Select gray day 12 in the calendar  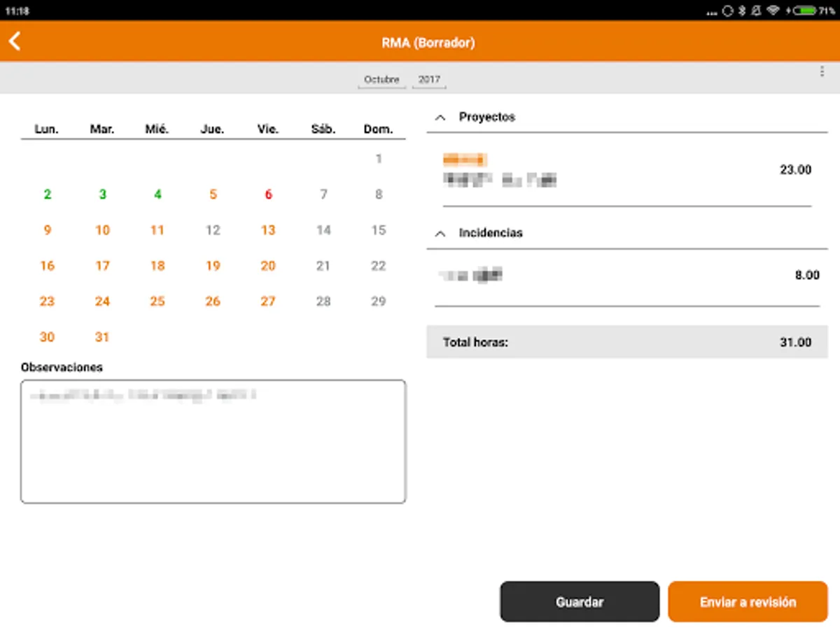(x=213, y=230)
